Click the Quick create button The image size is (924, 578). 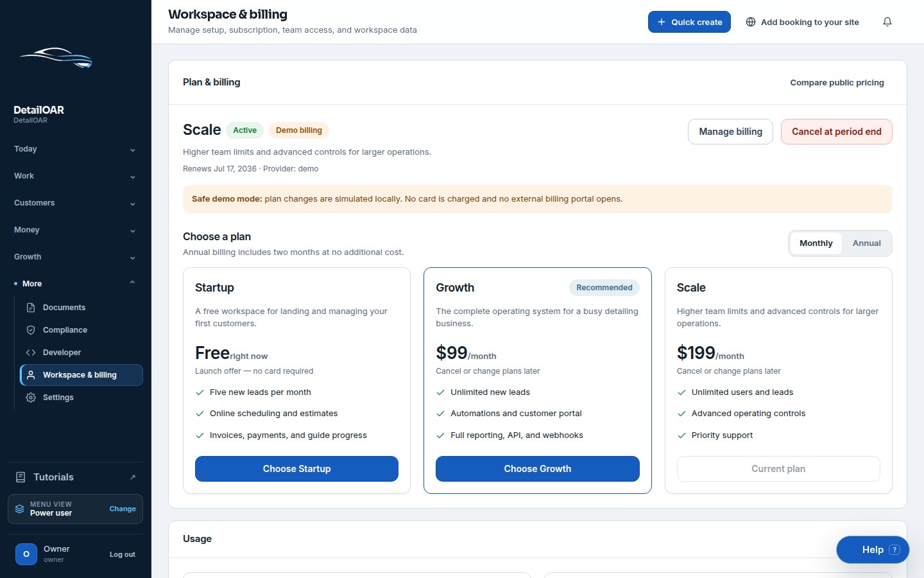(x=689, y=22)
